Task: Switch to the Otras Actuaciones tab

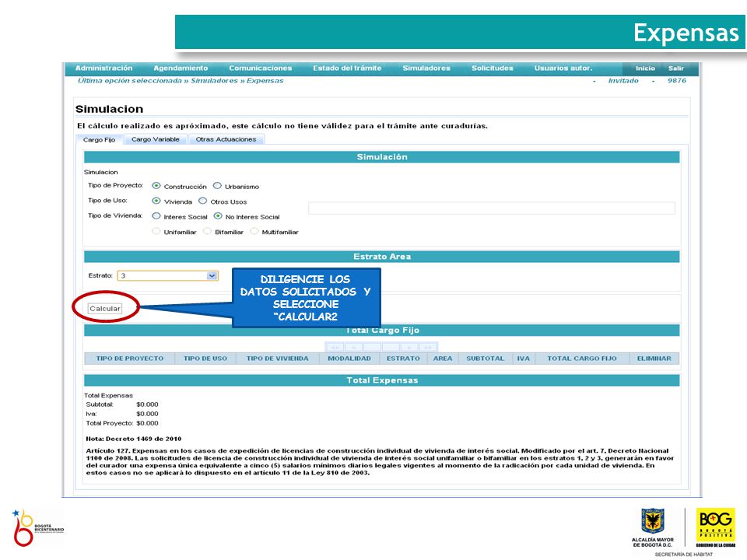Action: [226, 139]
